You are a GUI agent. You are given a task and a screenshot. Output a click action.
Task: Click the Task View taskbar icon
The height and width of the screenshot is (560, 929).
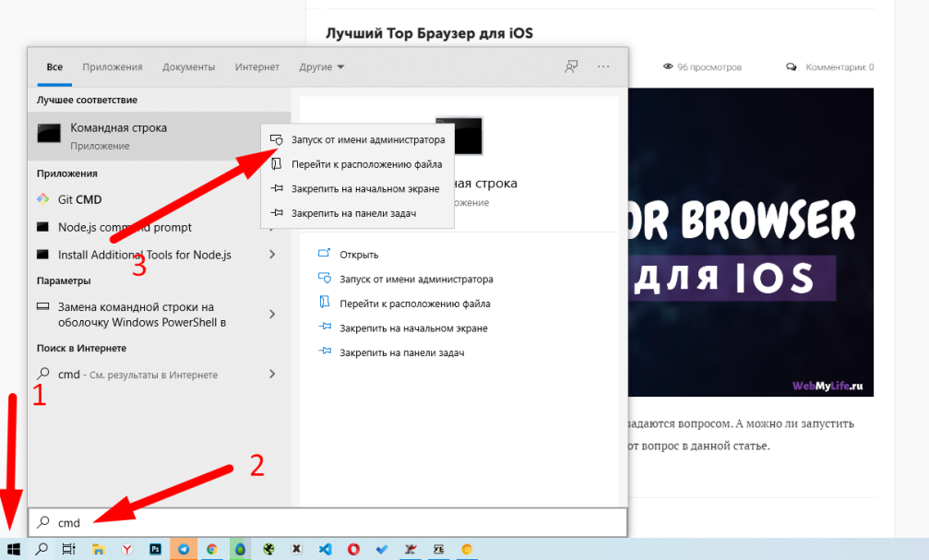tap(69, 549)
